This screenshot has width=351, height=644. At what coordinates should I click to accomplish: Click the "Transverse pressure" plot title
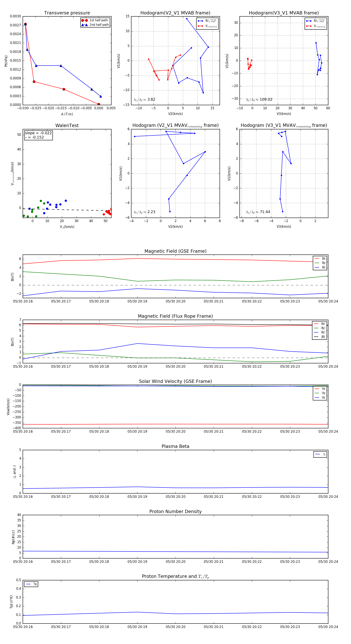point(67,13)
